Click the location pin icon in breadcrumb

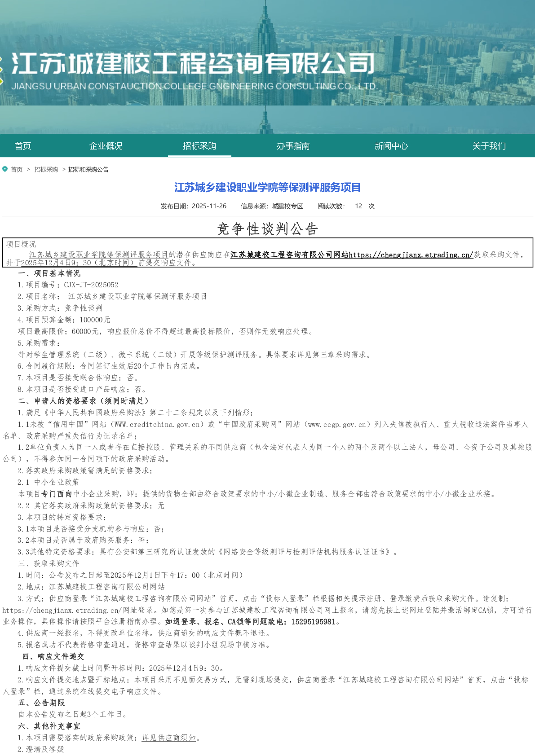tap(5, 169)
